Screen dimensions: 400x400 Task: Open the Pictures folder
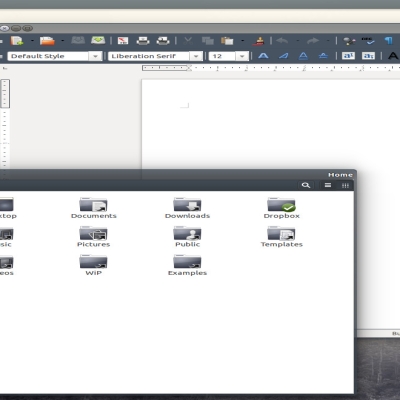93,237
